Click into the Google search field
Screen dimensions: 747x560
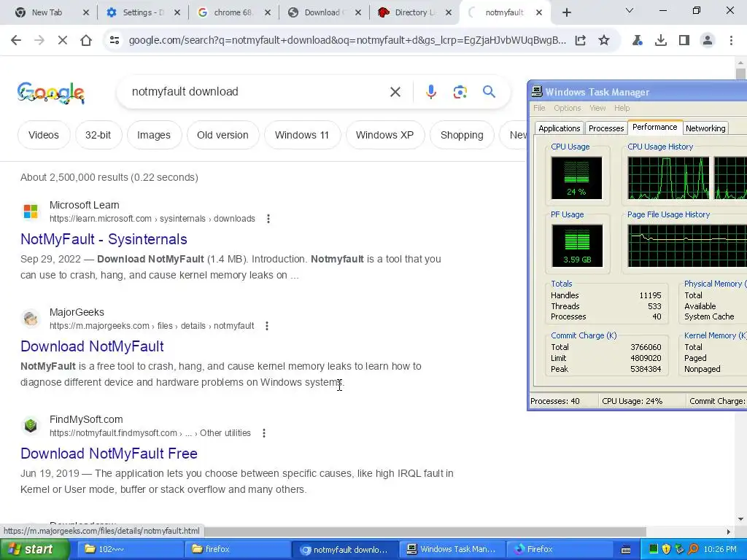click(x=258, y=92)
